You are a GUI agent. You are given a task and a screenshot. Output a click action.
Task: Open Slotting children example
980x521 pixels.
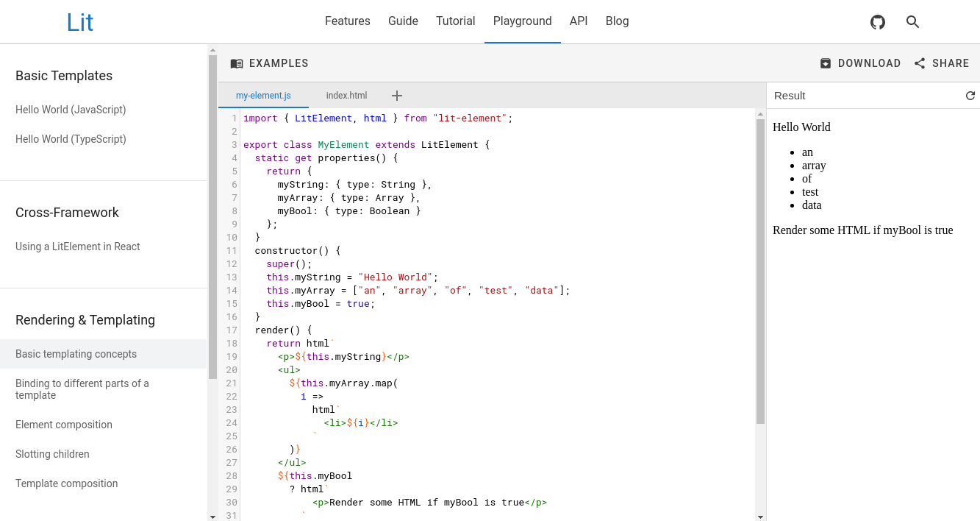[52, 454]
